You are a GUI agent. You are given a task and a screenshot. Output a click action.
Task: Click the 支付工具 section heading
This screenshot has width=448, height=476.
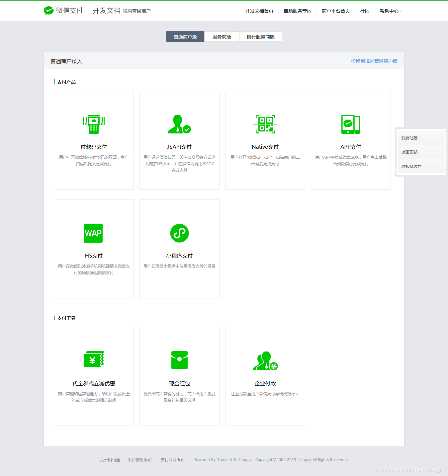click(x=66, y=318)
